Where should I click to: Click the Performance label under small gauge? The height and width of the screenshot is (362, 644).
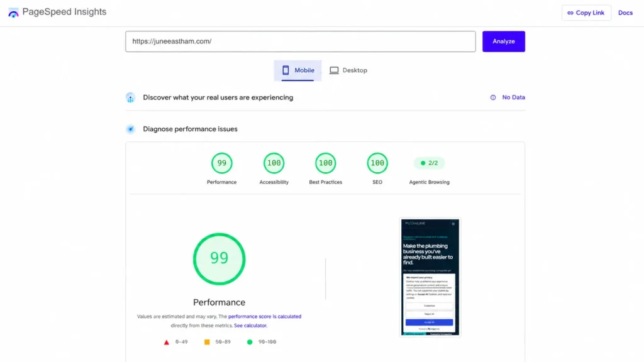(x=222, y=182)
